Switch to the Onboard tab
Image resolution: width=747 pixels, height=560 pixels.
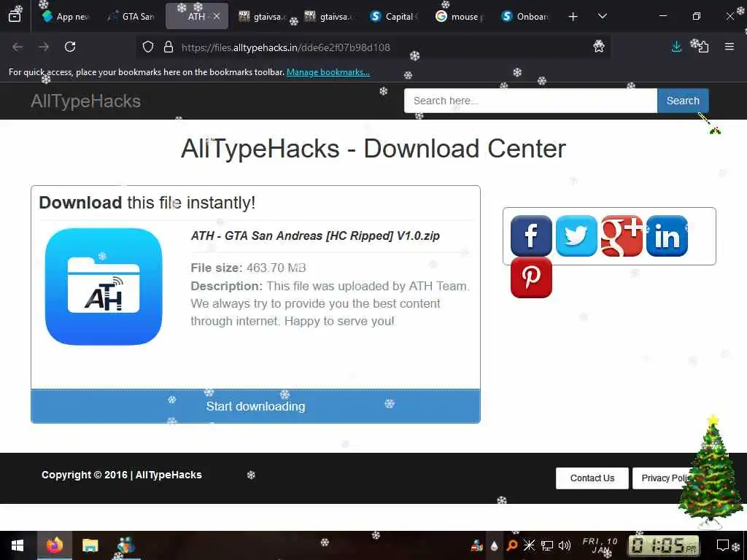pos(527,16)
